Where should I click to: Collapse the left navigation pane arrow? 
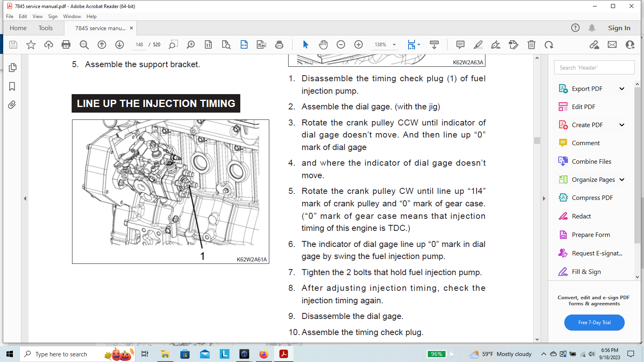pyautogui.click(x=25, y=198)
